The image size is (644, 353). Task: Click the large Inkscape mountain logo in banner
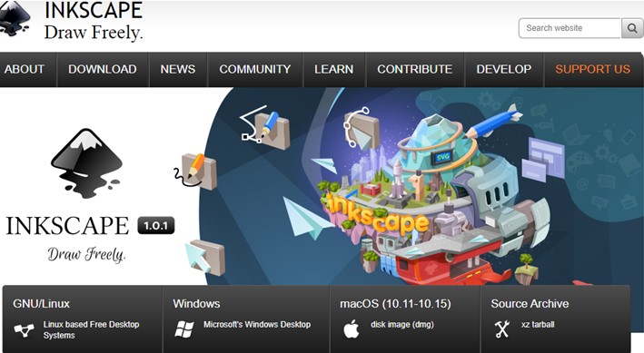click(x=86, y=163)
